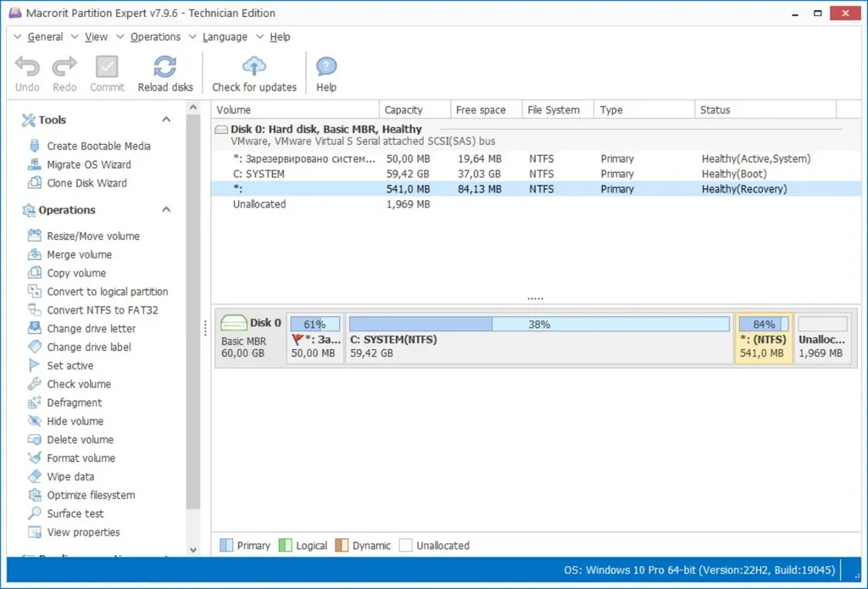The height and width of the screenshot is (589, 868).
Task: Open dropdown arrow beside Operations menu
Action: [x=120, y=37]
